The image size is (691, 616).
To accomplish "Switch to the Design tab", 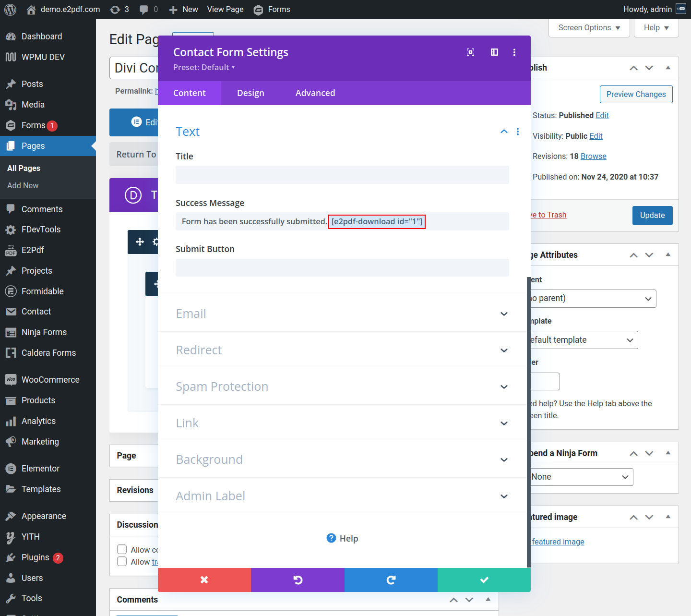I will (250, 93).
